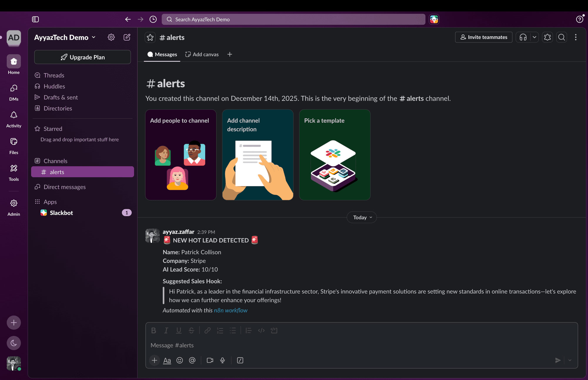
Task: Open the Add channel description card
Action: (x=258, y=155)
